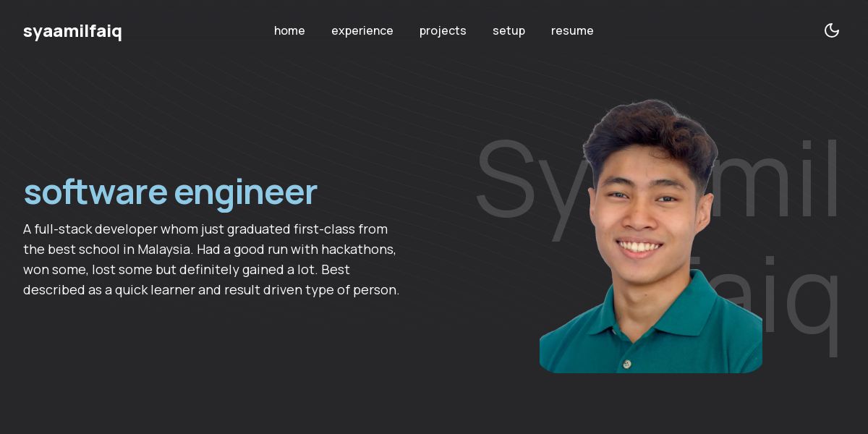The height and width of the screenshot is (434, 868).
Task: Navigate to the projects page
Action: [443, 31]
